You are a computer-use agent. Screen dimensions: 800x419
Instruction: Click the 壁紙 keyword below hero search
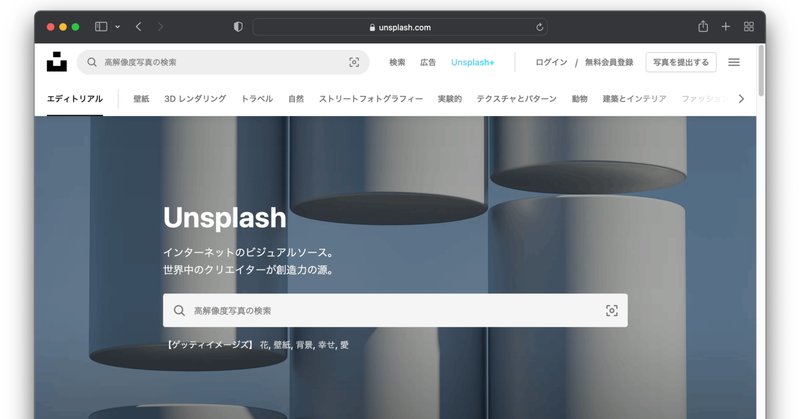coord(281,345)
